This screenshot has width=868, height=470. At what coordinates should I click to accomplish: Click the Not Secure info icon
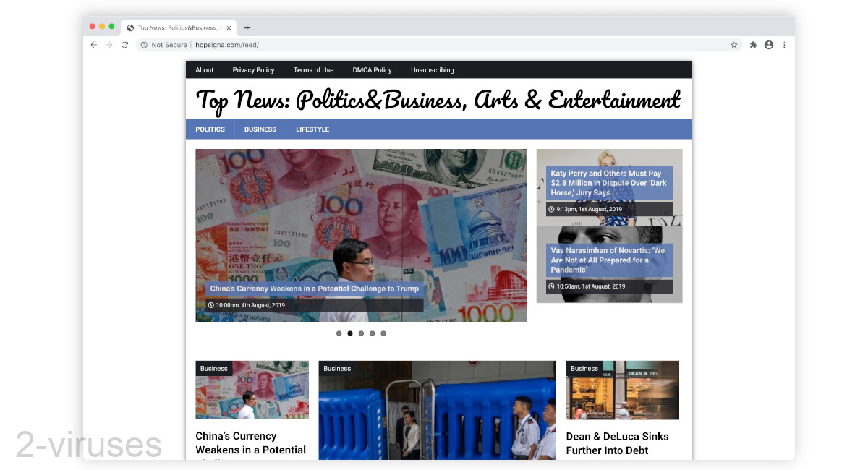click(x=144, y=44)
